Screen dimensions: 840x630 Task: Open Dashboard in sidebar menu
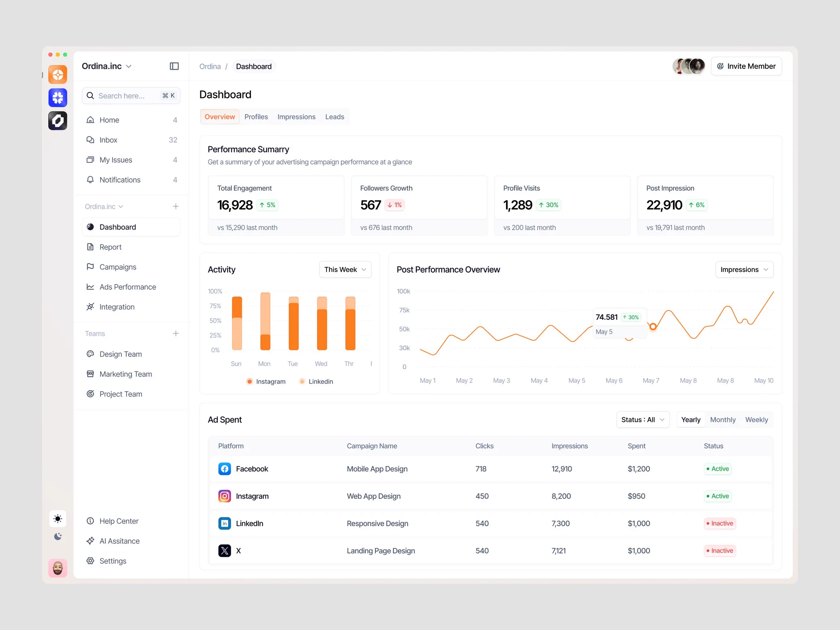131,227
